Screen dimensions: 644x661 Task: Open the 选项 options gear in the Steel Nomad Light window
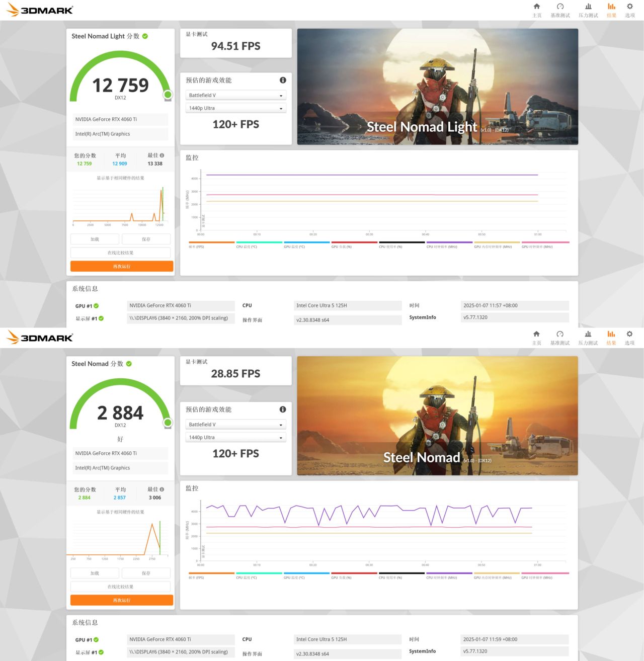click(x=630, y=10)
